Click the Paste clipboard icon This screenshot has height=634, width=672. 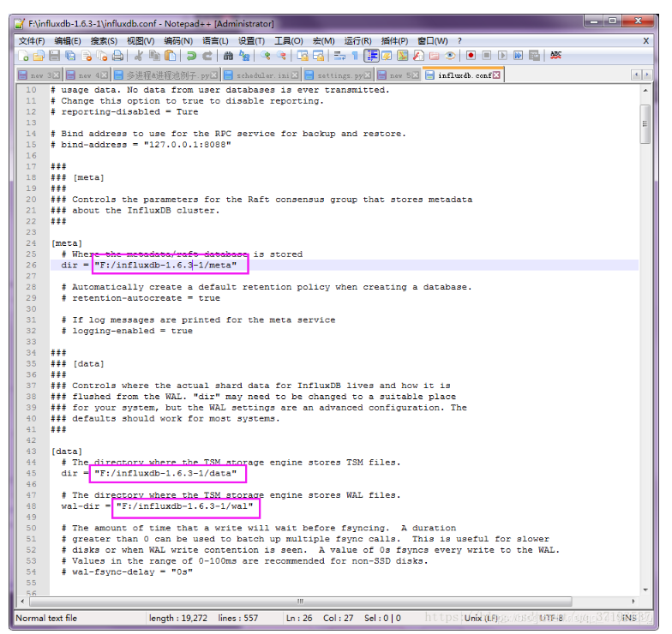click(170, 56)
